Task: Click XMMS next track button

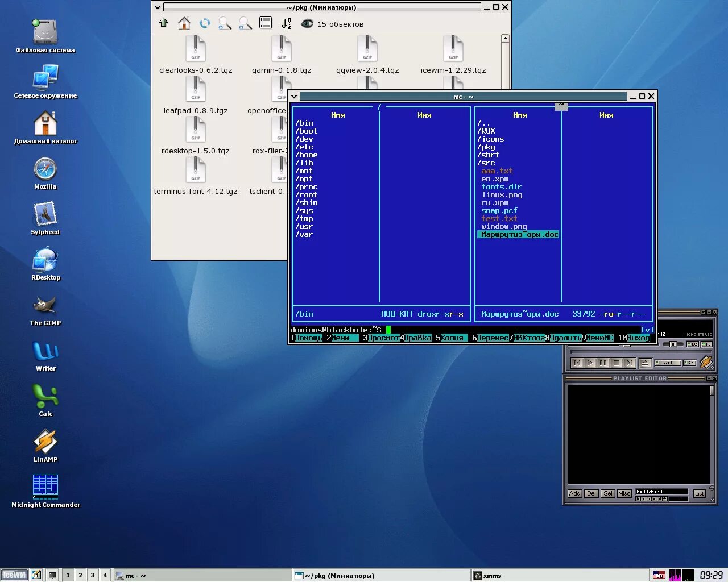Action: point(630,363)
